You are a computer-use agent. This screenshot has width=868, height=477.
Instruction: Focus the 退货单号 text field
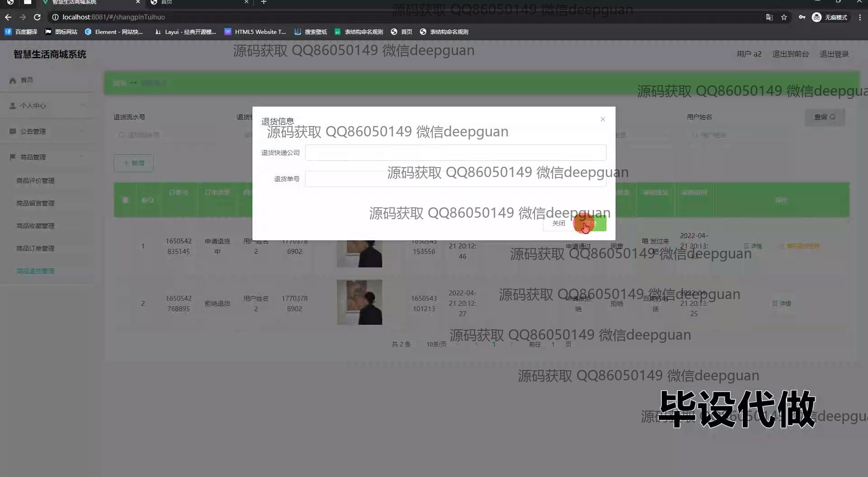[x=455, y=179]
